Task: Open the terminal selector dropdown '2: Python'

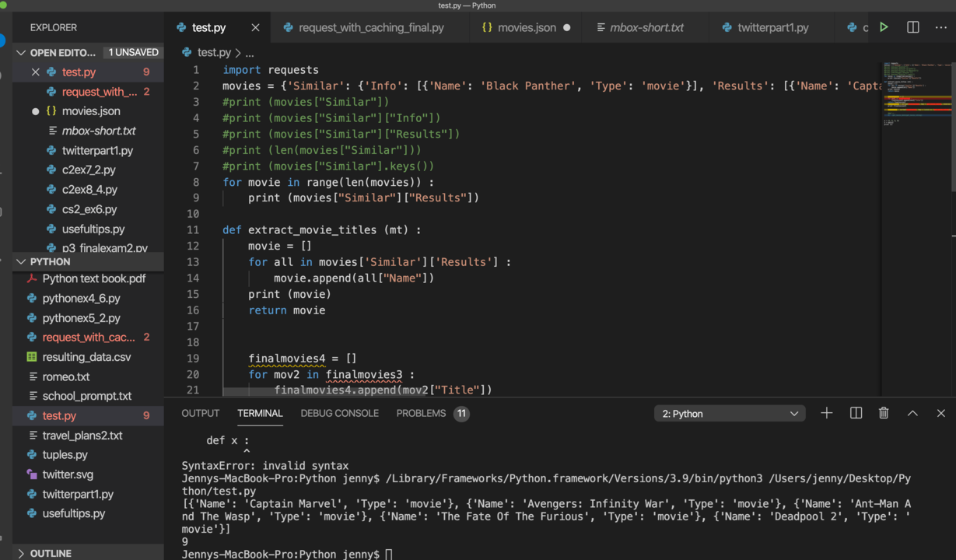Action: click(x=730, y=414)
